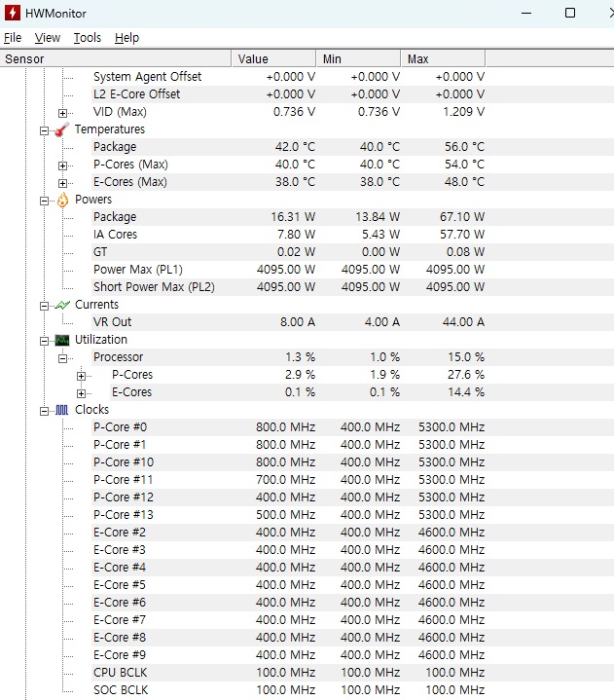The width and height of the screenshot is (614, 700).
Task: Click the 16.31 W package power value
Action: [x=293, y=217]
